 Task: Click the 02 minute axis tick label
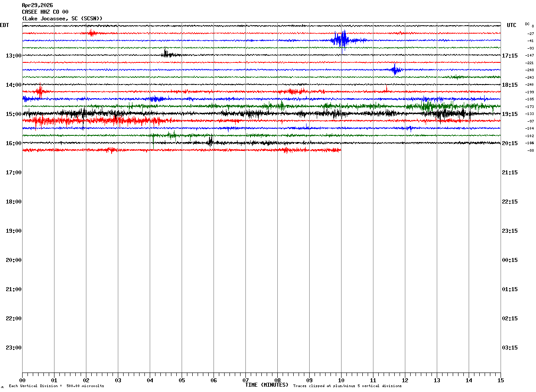(86, 380)
